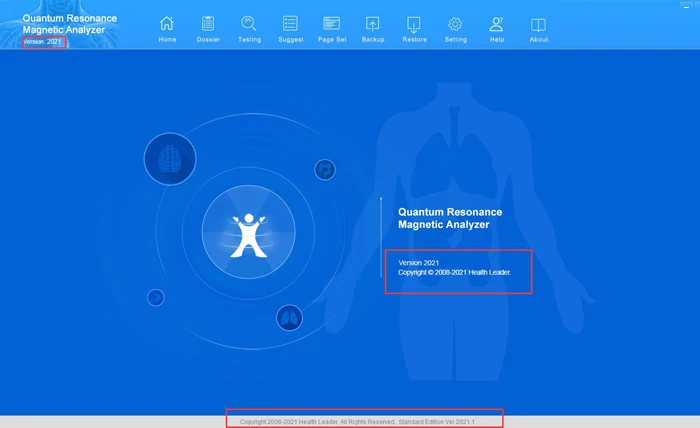This screenshot has width=700, height=428.
Task: Select the lungs icon on the orbit
Action: pyautogui.click(x=289, y=318)
